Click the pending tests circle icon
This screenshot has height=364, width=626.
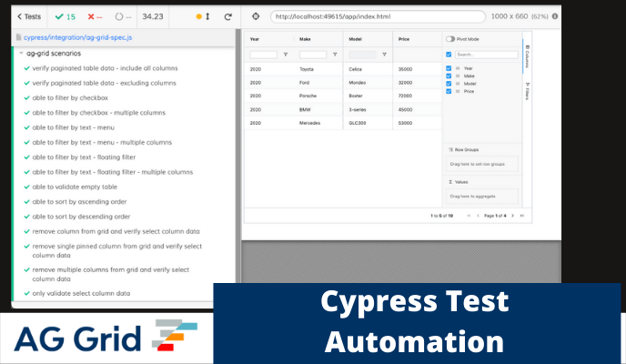click(119, 16)
